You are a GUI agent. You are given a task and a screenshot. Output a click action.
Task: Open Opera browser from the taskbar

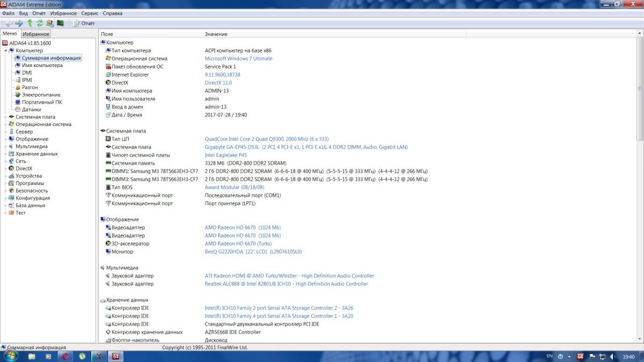pos(65,356)
